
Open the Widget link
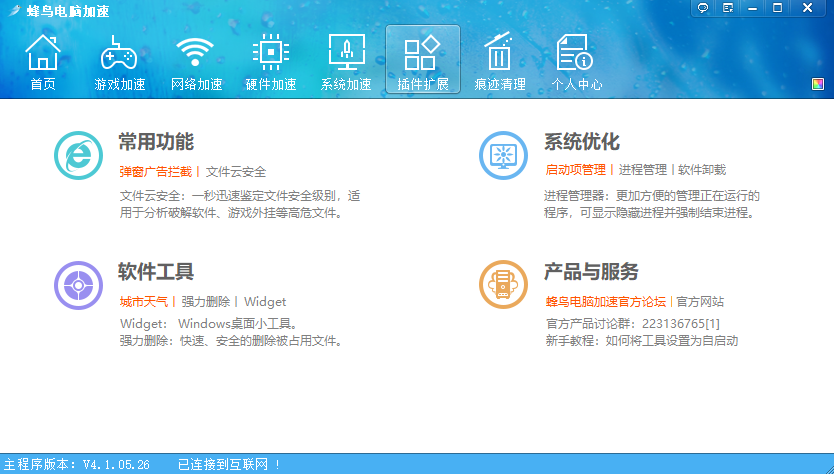click(265, 302)
